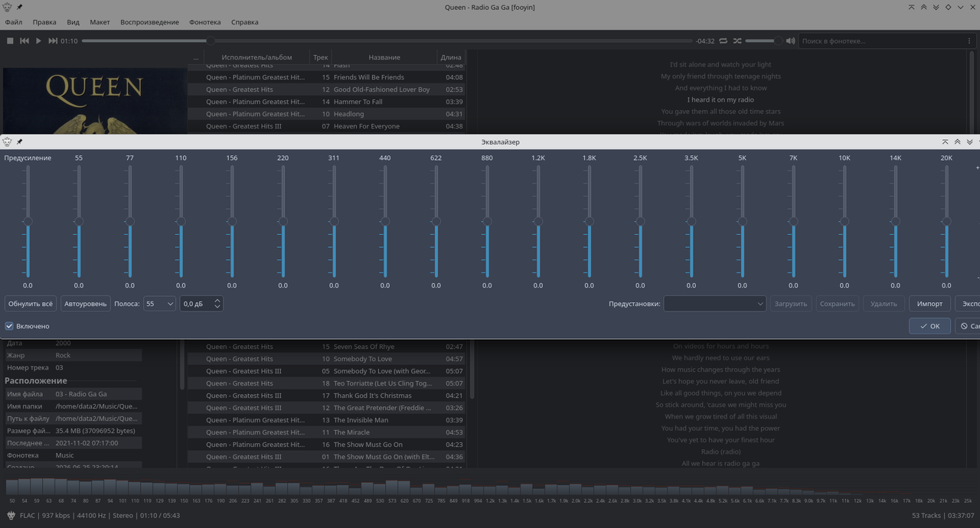Open the library search options menu icon
This screenshot has width=980, height=528.
(969, 41)
